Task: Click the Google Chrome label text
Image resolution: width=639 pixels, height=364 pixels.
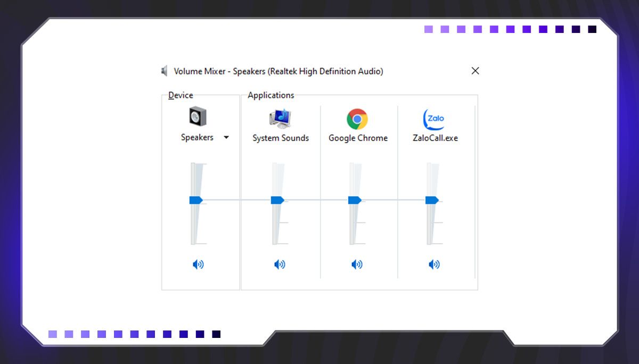Action: point(358,138)
